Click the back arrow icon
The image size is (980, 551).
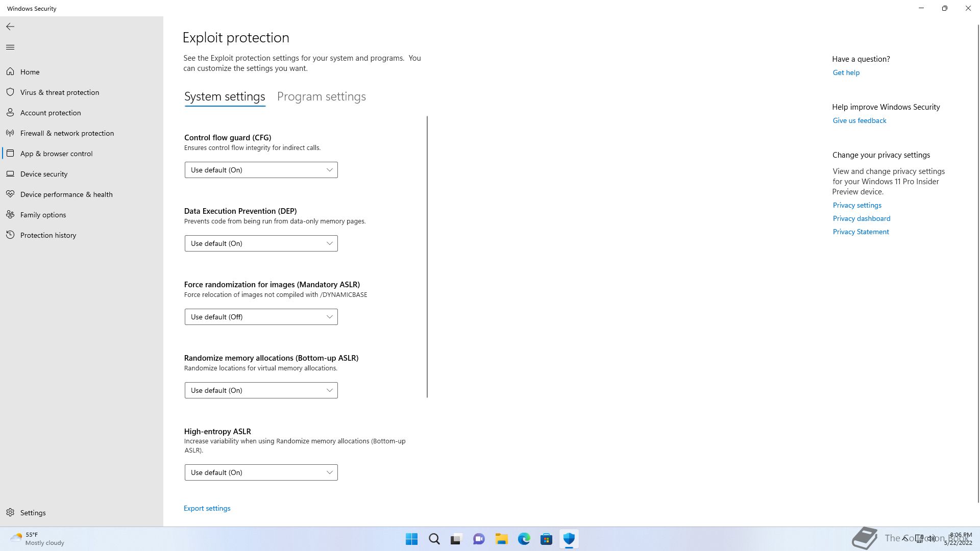[10, 27]
